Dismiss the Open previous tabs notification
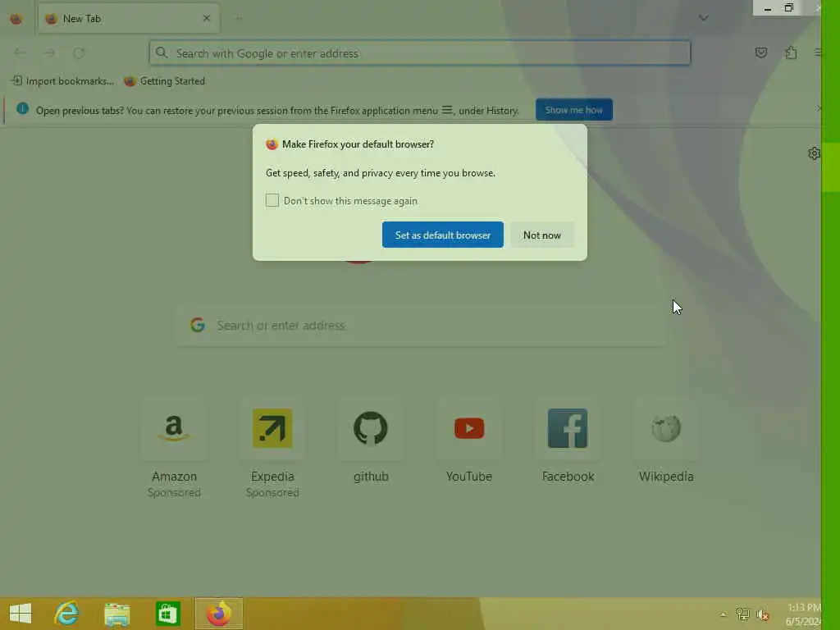The image size is (840, 630). click(818, 109)
